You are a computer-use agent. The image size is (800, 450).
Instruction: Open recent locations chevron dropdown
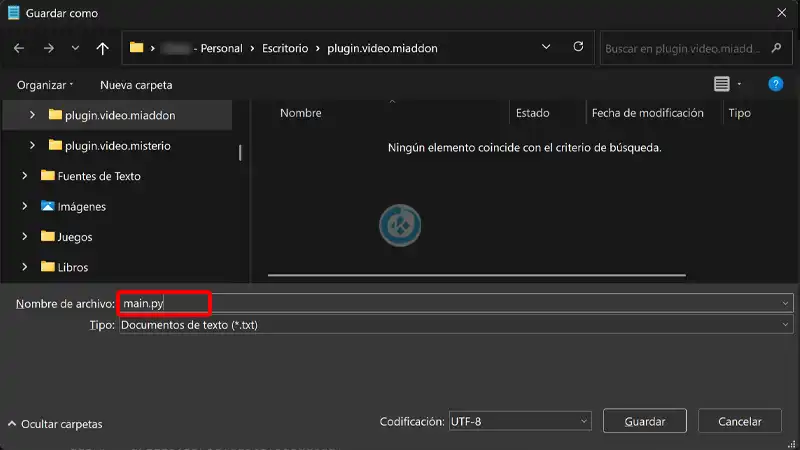tap(76, 47)
